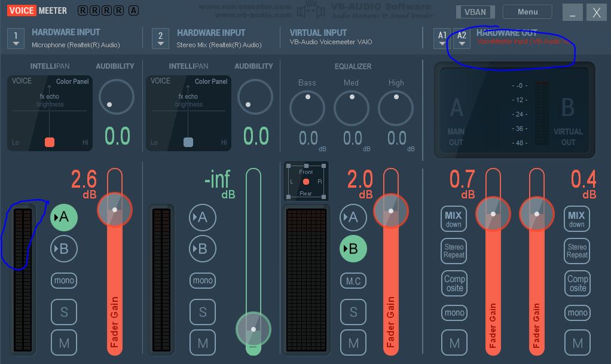Mute the Virtual Input strip

coord(353,343)
